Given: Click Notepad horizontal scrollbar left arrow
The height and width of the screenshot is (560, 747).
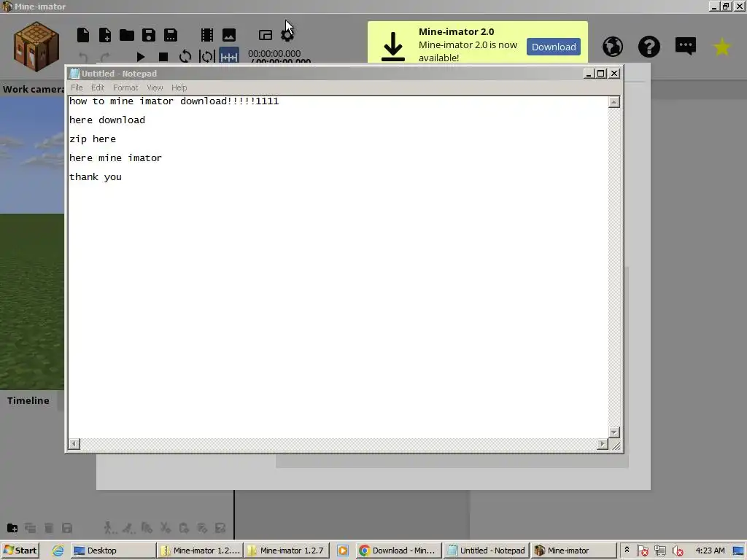Looking at the screenshot, I should (74, 444).
